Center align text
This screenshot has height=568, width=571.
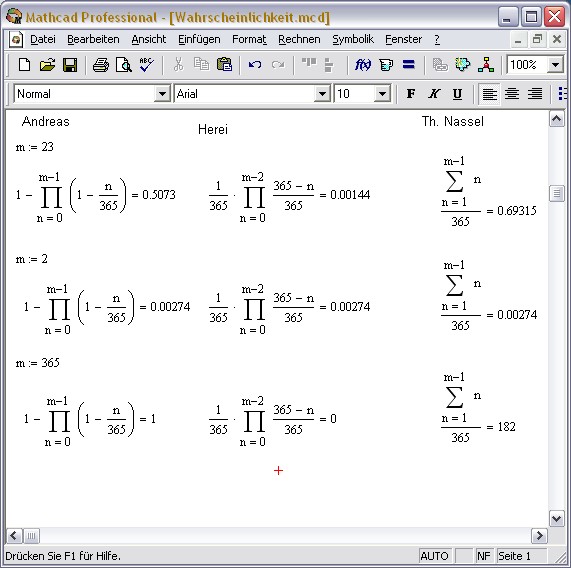[x=512, y=94]
